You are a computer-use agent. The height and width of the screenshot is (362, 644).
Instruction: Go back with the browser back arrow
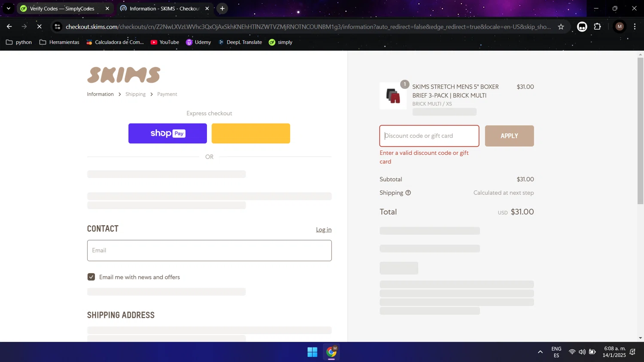(x=9, y=27)
